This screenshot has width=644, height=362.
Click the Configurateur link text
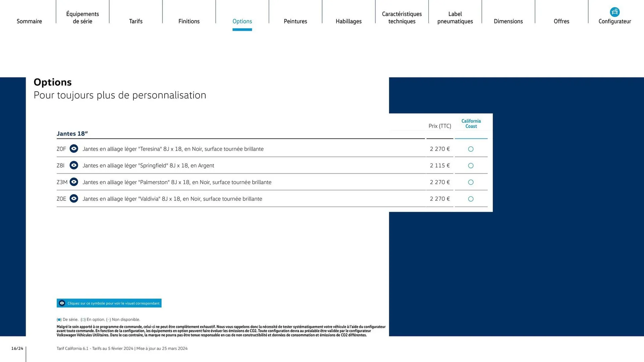pos(614,21)
